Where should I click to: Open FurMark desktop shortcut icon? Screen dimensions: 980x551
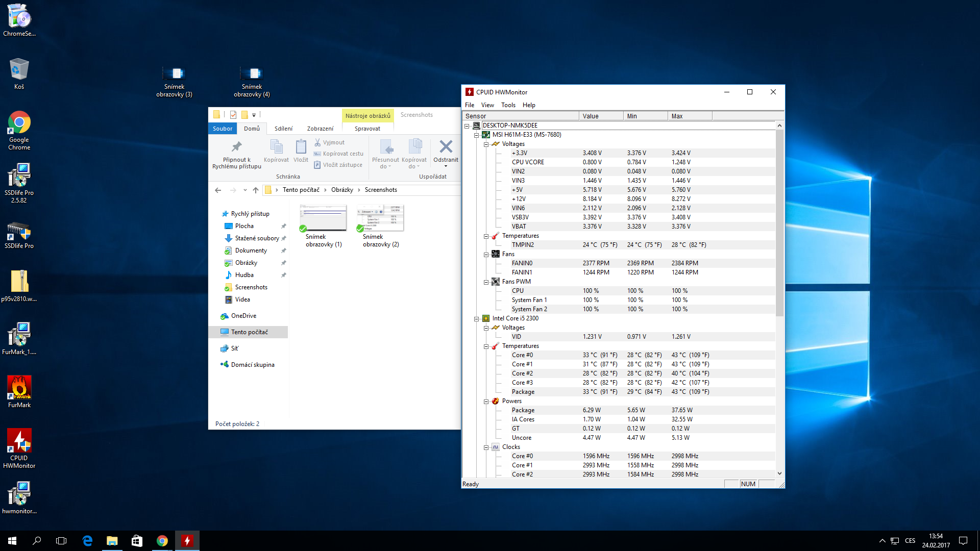19,388
